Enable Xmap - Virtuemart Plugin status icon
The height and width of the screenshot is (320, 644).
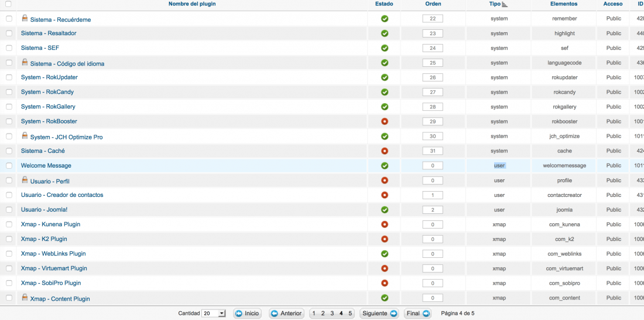click(x=385, y=268)
